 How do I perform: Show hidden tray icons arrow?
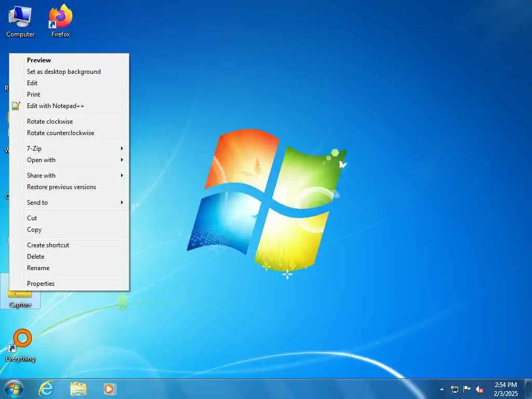(x=442, y=389)
